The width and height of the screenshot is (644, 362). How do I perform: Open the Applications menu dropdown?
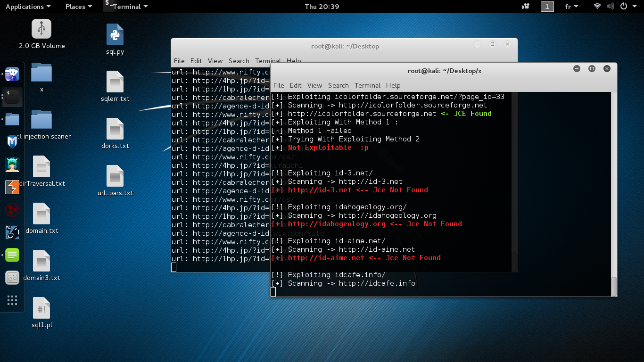28,7
